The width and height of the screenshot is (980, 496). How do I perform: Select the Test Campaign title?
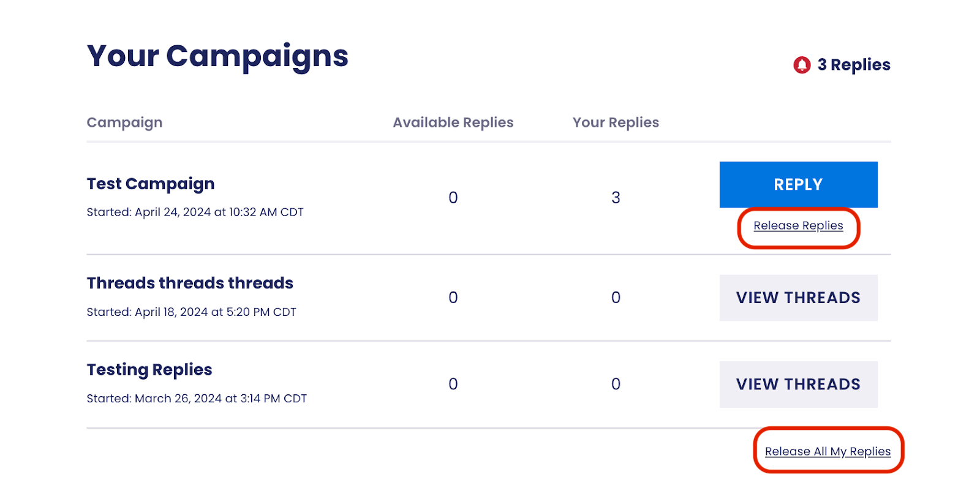151,184
